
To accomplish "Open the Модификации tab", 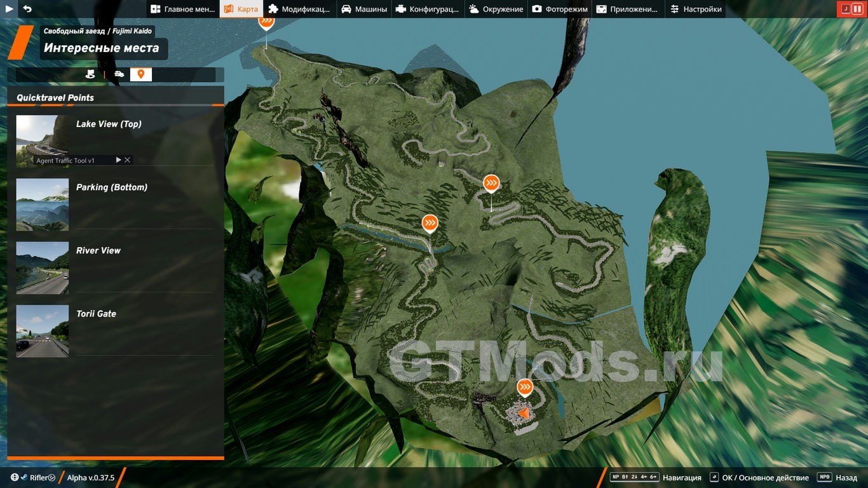I will [x=299, y=9].
